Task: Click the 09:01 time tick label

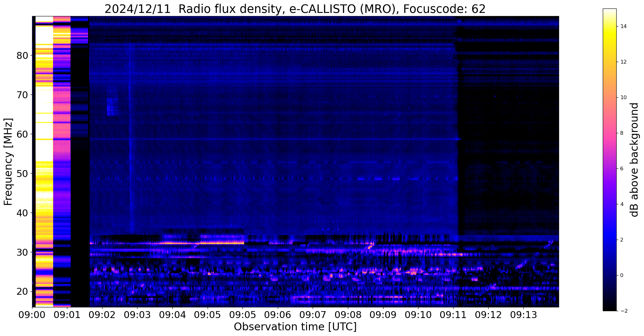Action: [67, 315]
